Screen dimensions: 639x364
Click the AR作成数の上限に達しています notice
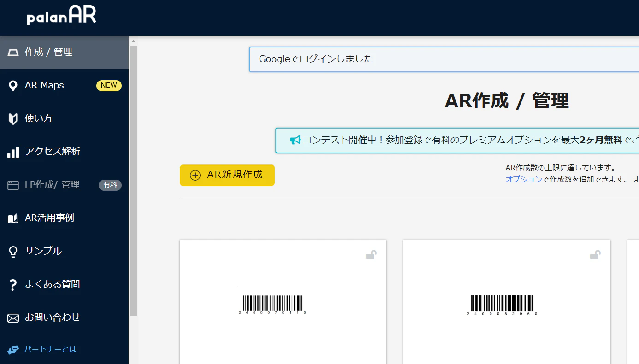[561, 168]
